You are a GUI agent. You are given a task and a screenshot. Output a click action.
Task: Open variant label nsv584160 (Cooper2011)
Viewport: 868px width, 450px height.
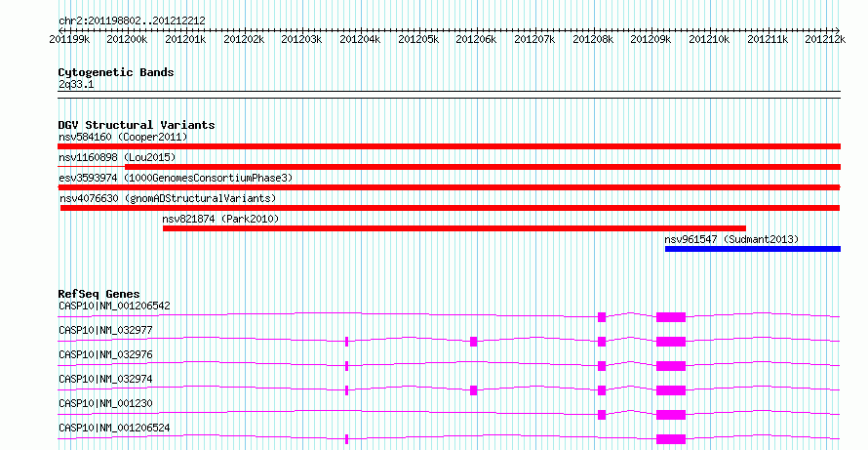[123, 137]
